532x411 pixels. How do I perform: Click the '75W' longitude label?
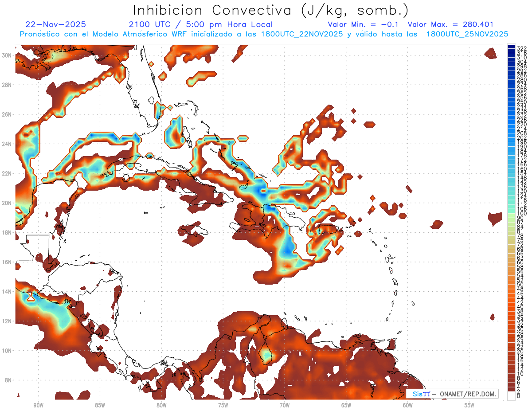click(x=223, y=405)
